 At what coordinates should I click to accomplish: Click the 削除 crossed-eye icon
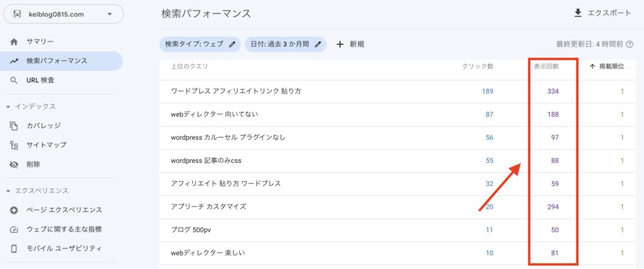point(14,165)
